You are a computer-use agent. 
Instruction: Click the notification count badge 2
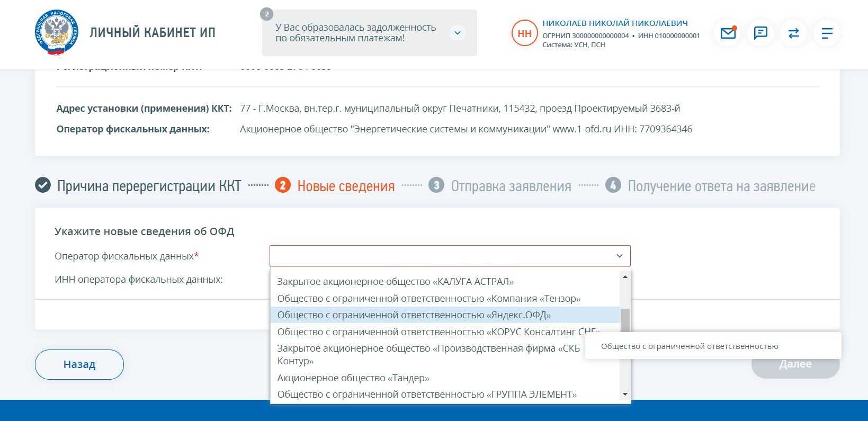(x=266, y=14)
